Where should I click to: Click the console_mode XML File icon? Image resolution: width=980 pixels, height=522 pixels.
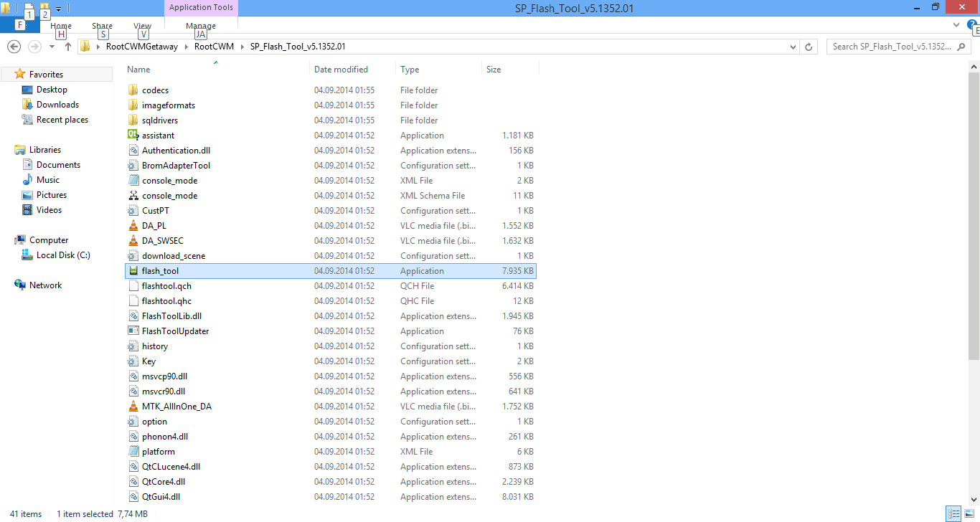click(x=133, y=181)
